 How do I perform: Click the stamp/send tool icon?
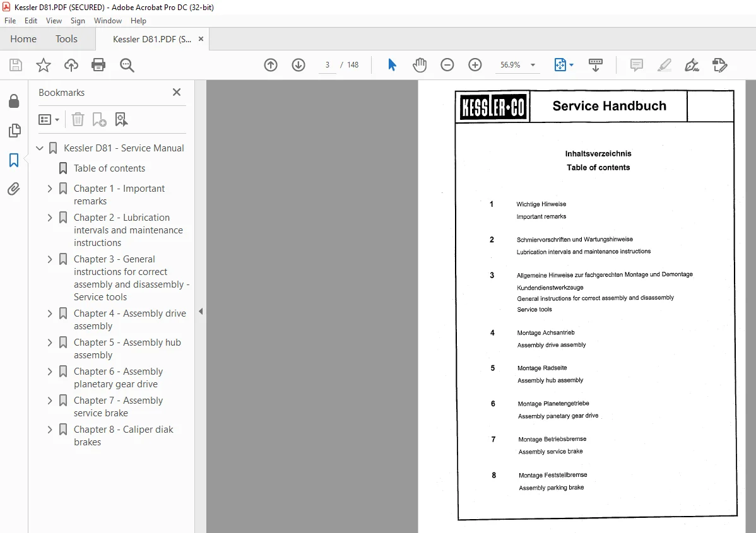tap(720, 65)
